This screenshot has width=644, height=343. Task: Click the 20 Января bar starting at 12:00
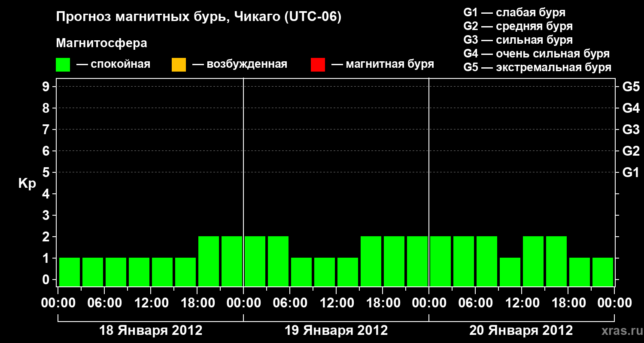[x=533, y=261]
